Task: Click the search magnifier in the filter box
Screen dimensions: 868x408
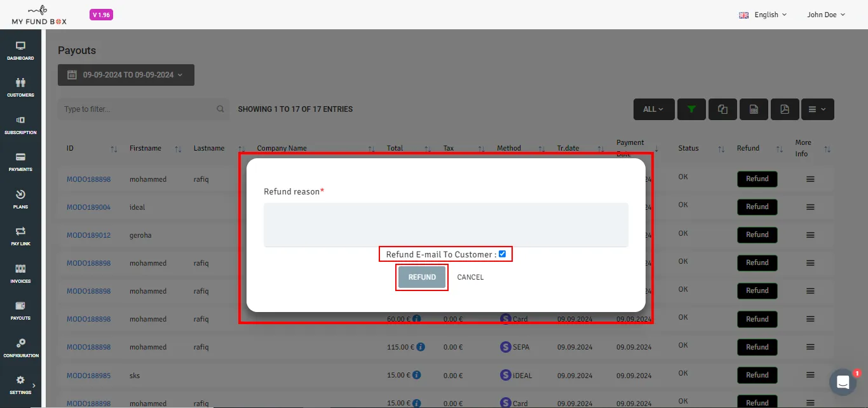Action: 220,109
